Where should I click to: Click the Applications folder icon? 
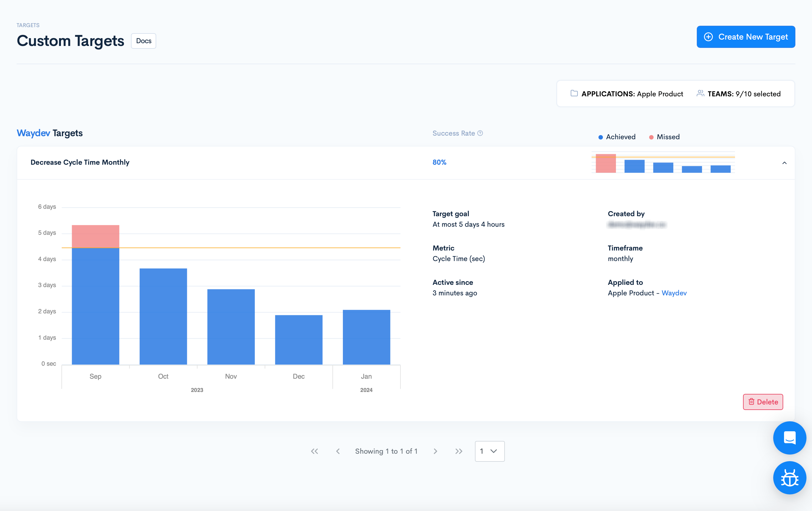[574, 93]
